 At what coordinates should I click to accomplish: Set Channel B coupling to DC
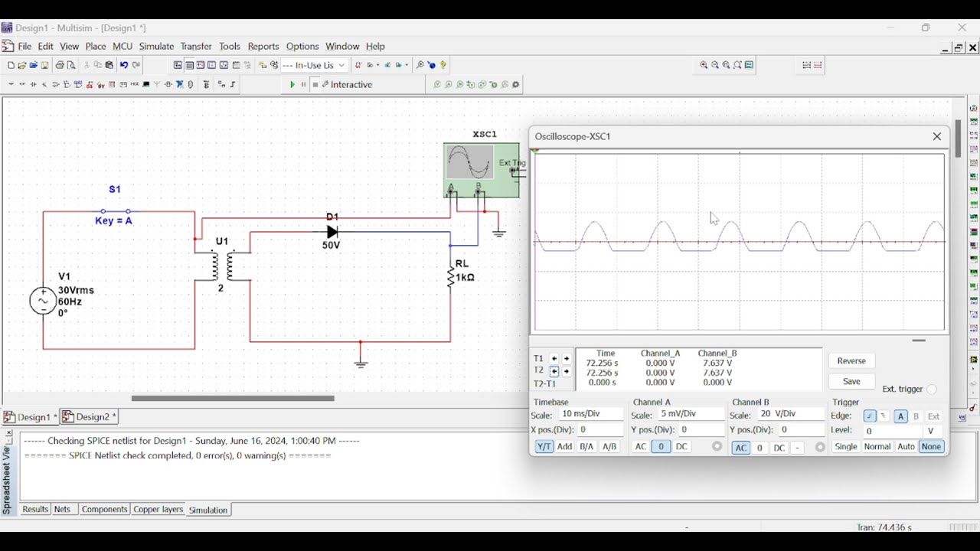tap(779, 448)
